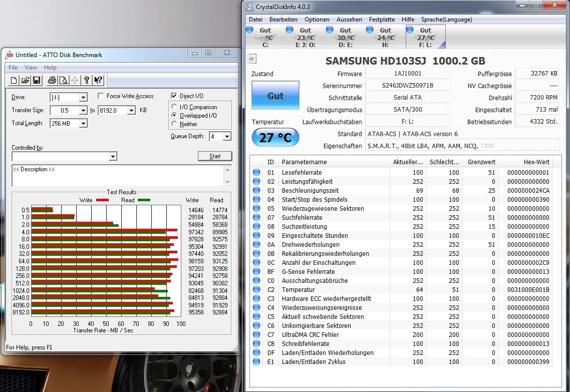Click the Firmware value field 1AJ10001

(x=408, y=74)
